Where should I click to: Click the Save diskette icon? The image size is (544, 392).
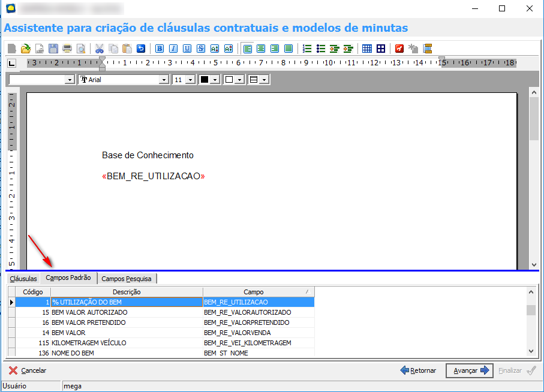point(53,49)
